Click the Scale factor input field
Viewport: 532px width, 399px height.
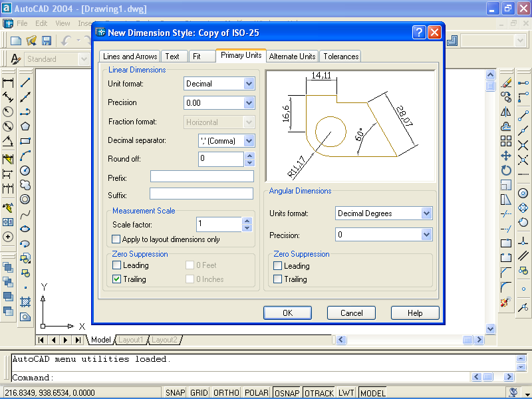click(x=219, y=224)
